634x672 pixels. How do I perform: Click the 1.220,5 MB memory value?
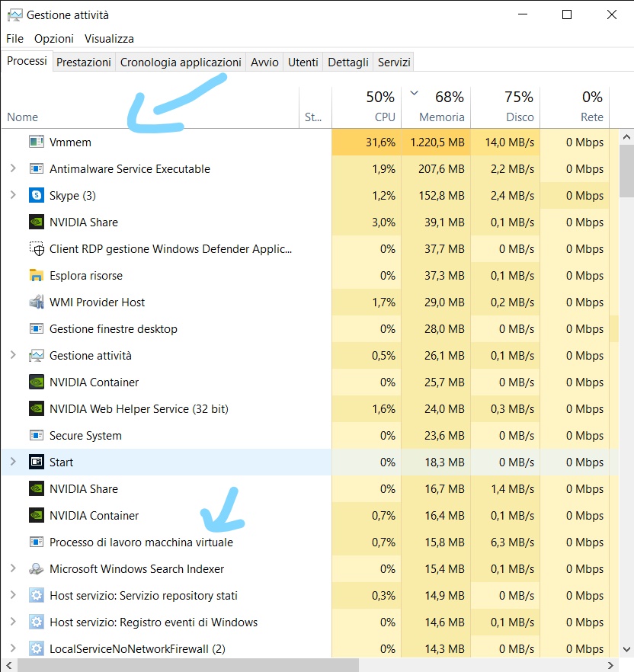[x=437, y=142]
